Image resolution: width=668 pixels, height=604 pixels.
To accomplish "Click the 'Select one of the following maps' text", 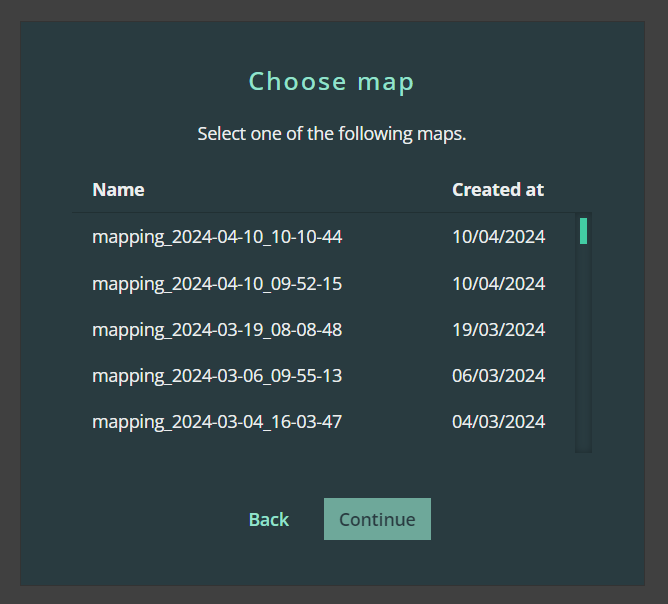I will [x=331, y=134].
